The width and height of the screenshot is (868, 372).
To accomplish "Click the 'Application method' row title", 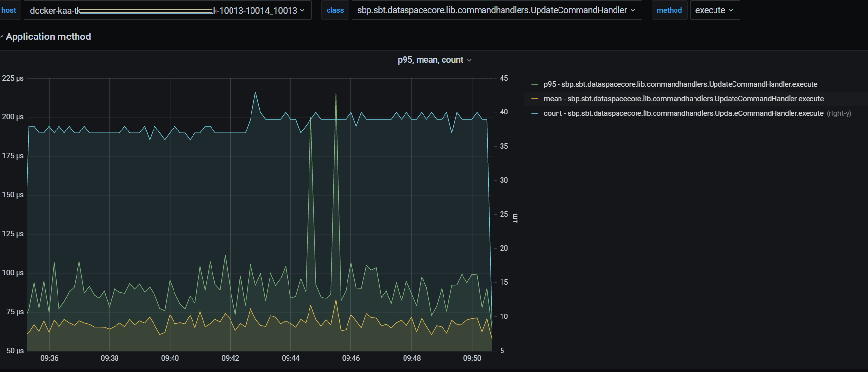I will tap(48, 37).
